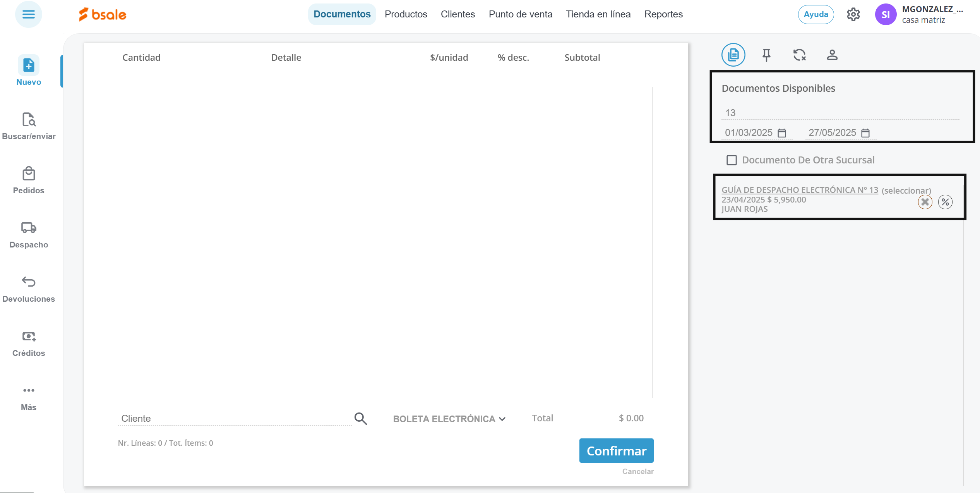
Task: Go to Productos menu
Action: pos(406,14)
